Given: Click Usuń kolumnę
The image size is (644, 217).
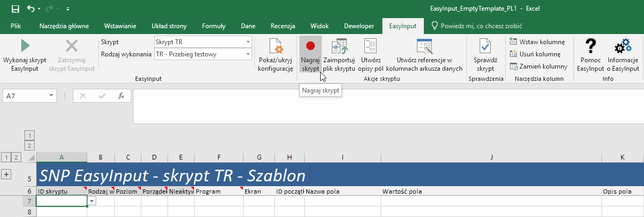Looking at the screenshot, I should click(535, 54).
